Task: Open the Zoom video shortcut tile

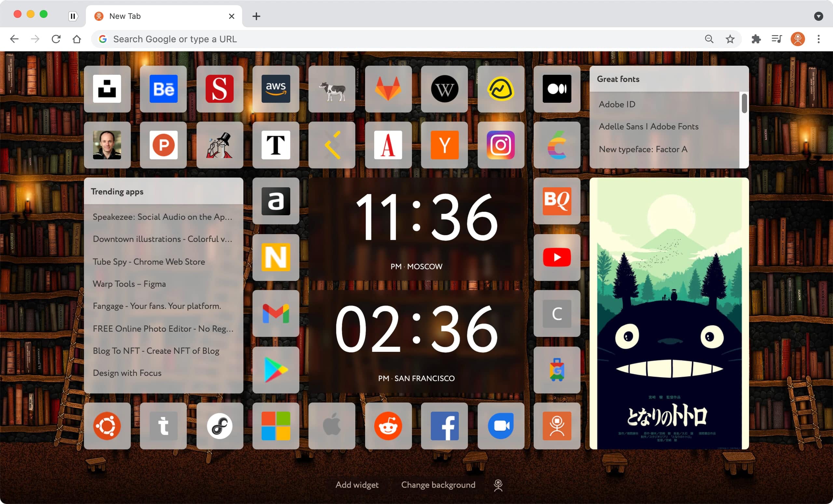Action: 501,426
